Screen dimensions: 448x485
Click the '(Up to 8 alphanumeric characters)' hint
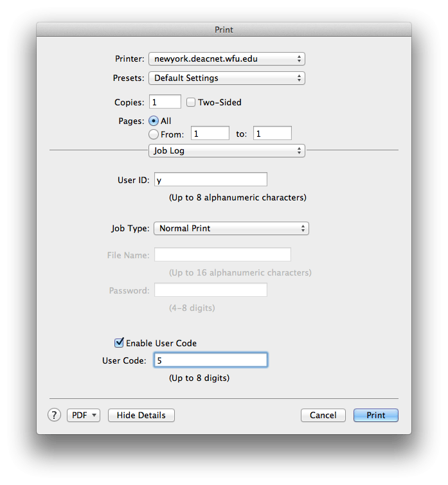238,198
